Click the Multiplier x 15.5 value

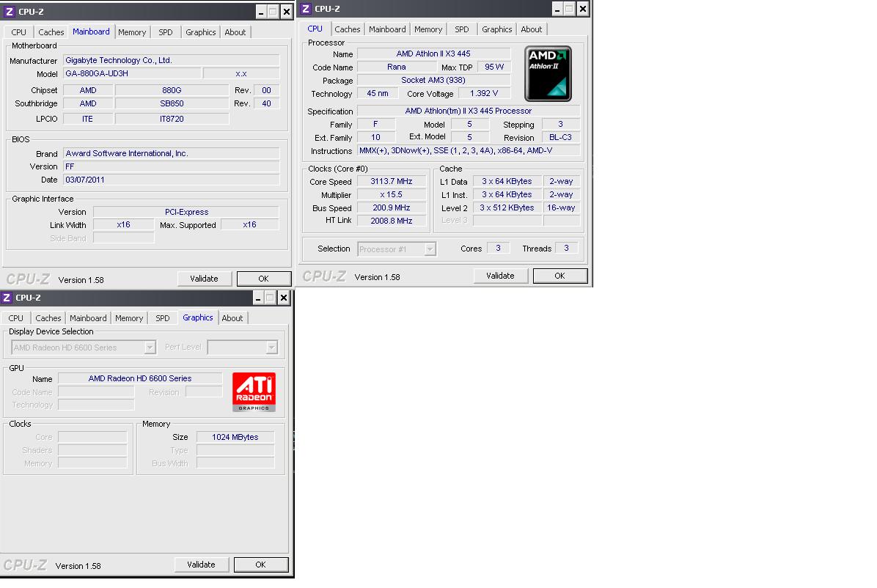click(x=392, y=195)
